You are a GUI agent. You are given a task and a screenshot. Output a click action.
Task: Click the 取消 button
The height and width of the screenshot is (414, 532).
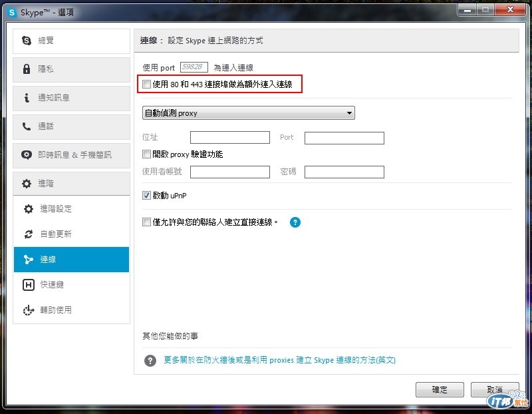click(x=495, y=389)
